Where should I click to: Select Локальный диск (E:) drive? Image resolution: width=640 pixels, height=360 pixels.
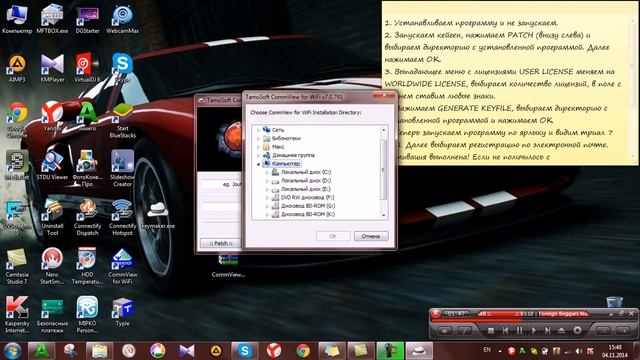tap(306, 189)
